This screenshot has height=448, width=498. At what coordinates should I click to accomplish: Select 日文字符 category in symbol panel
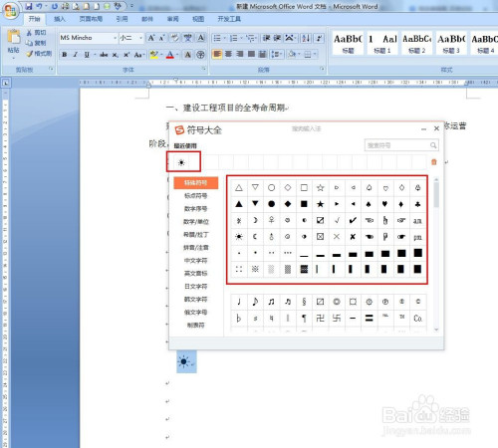196,287
